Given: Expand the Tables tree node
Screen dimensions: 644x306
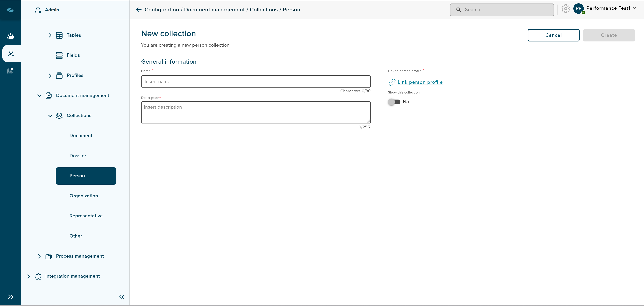Looking at the screenshot, I should [x=50, y=35].
